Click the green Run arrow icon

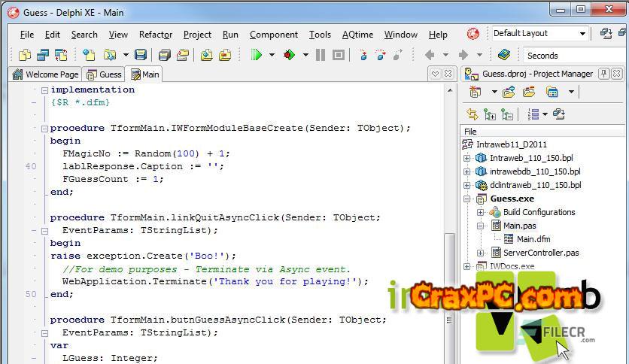click(256, 55)
